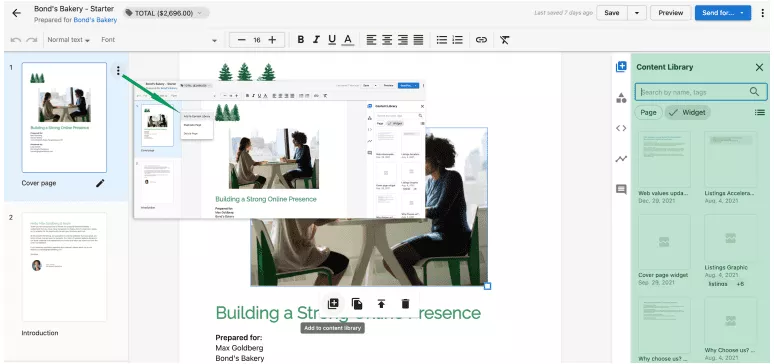Image resolution: width=774 pixels, height=364 pixels.
Task: Go back using the arrow beside the title
Action: (16, 13)
